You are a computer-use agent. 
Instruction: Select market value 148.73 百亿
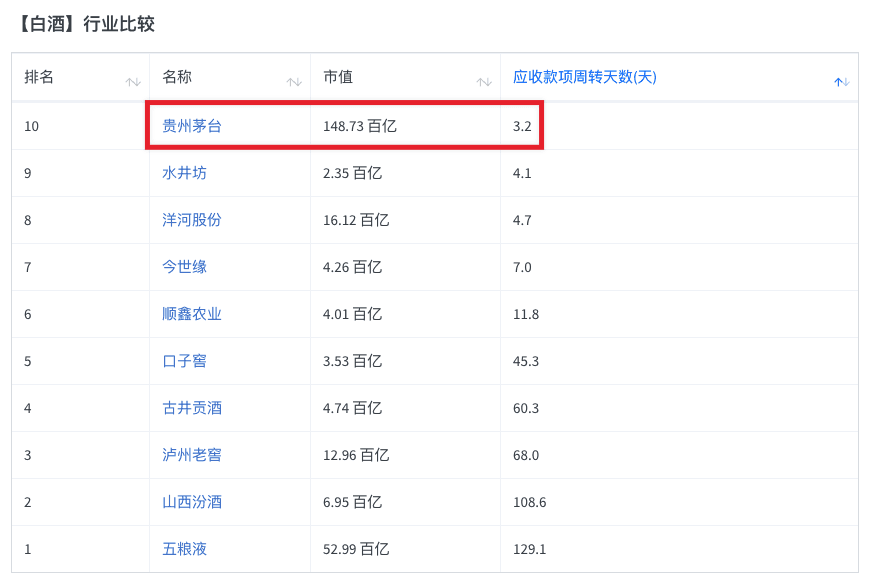click(360, 126)
